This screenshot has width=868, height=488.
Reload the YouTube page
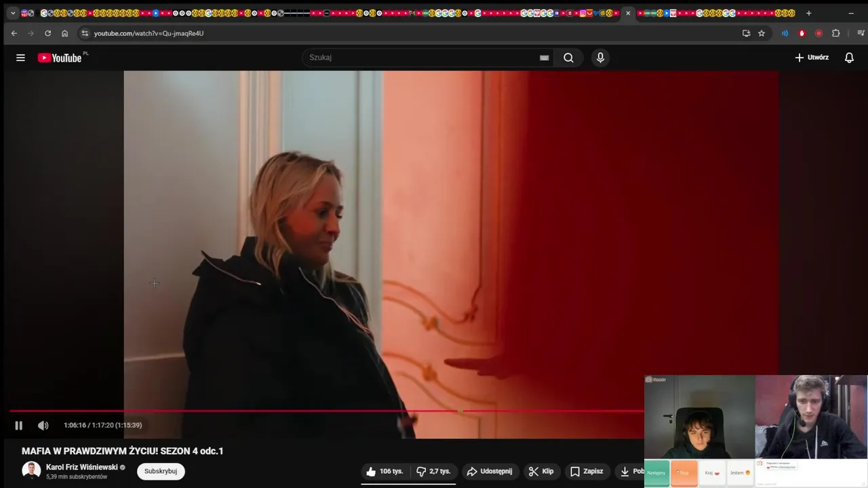point(47,33)
